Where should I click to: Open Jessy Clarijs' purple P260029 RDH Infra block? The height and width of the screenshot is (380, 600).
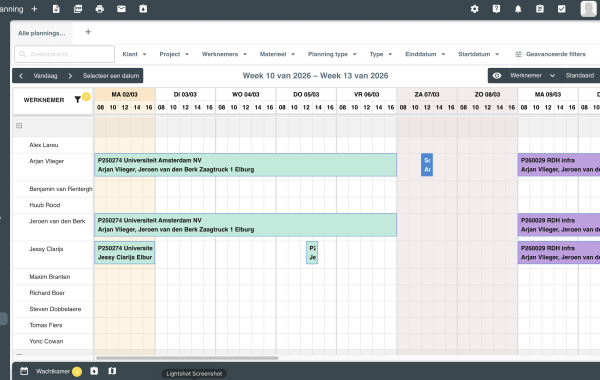pyautogui.click(x=559, y=253)
